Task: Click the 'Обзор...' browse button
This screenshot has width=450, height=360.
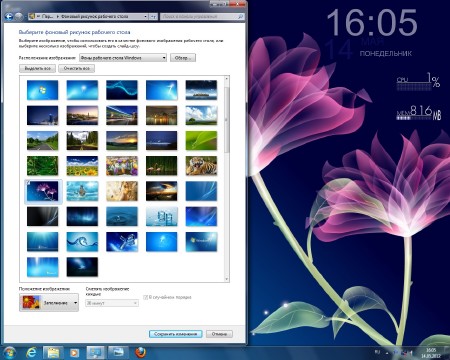Action: (182, 58)
